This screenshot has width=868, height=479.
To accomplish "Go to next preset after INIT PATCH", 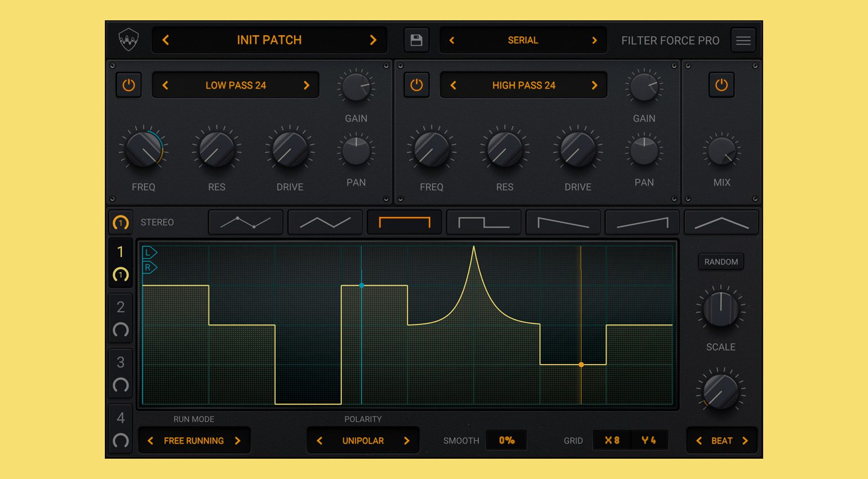I will pyautogui.click(x=373, y=40).
